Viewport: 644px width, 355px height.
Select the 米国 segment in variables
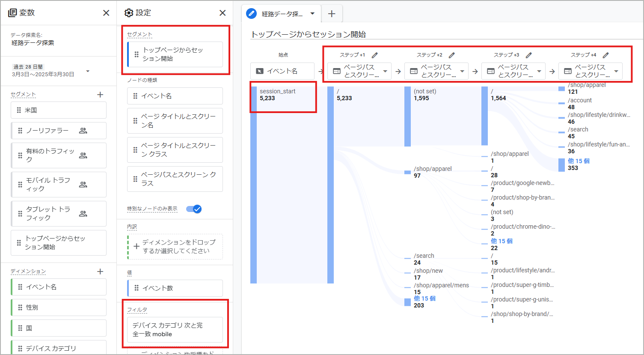pos(59,110)
